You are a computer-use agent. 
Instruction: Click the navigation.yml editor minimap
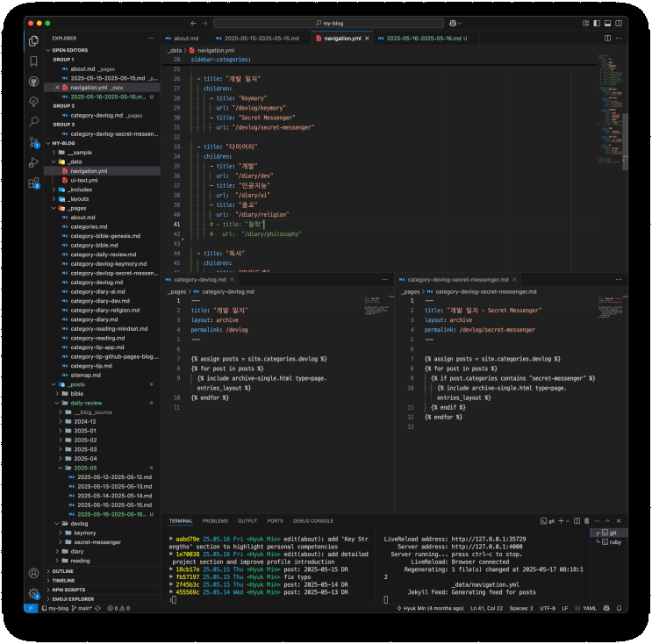click(x=611, y=108)
